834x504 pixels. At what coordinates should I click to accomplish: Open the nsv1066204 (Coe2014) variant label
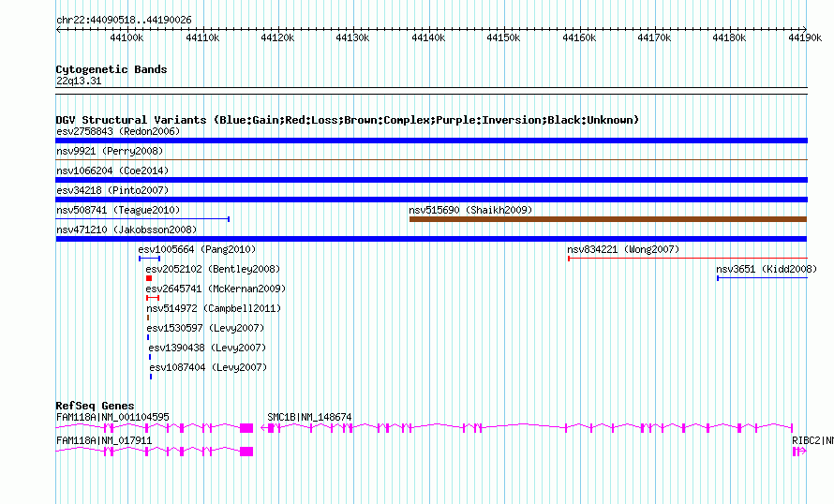coord(112,170)
